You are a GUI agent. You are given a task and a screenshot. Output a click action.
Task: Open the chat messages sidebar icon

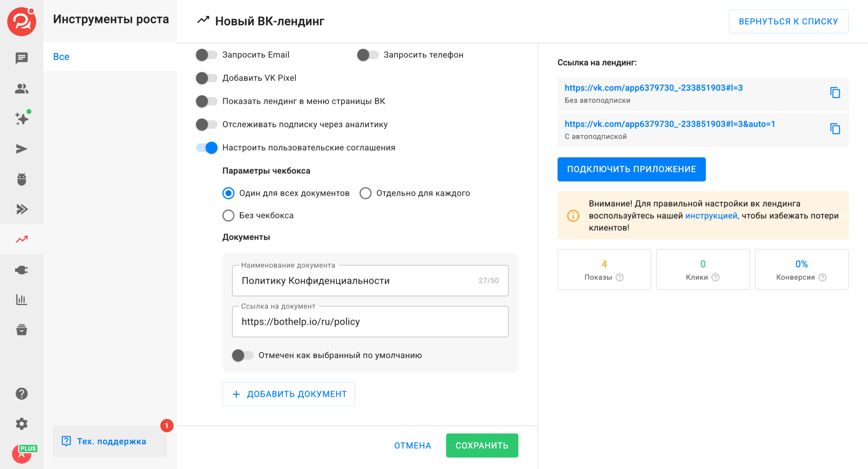[21, 58]
